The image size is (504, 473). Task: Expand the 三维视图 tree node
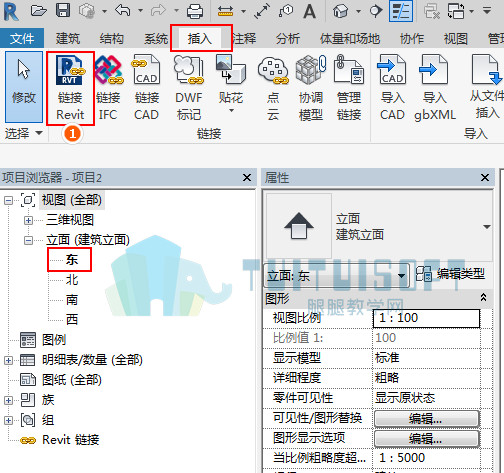28,220
